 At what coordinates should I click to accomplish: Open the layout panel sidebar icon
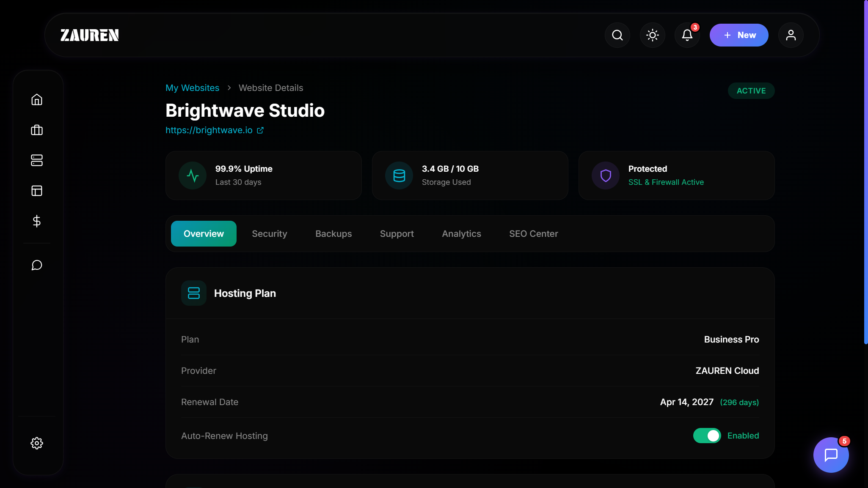[37, 191]
